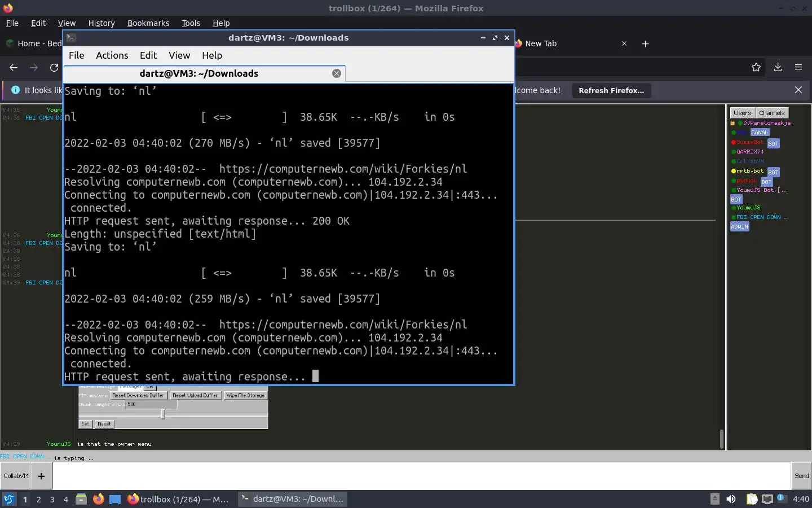Open a new Firefox tab with plus
The width and height of the screenshot is (812, 508).
click(x=646, y=43)
